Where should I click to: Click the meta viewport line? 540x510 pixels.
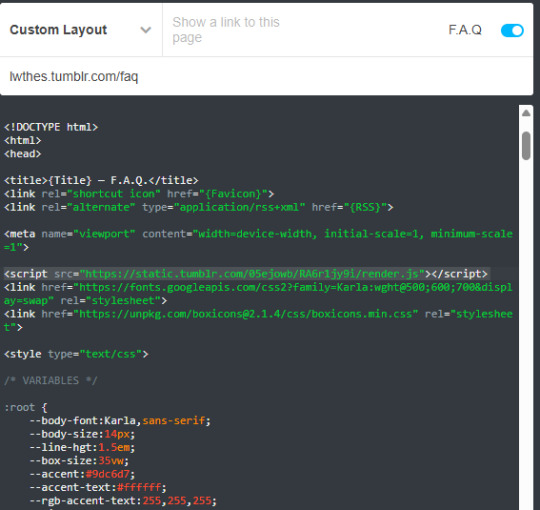point(258,240)
